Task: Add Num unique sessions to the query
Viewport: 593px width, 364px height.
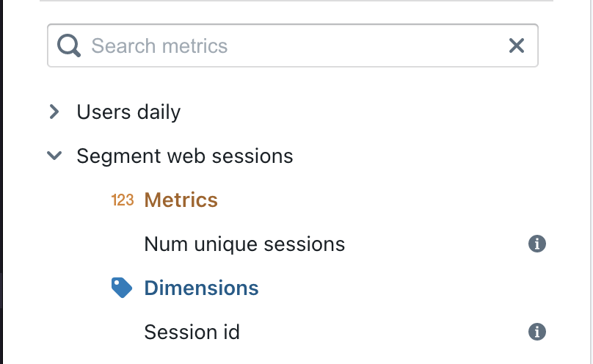Action: (x=244, y=244)
